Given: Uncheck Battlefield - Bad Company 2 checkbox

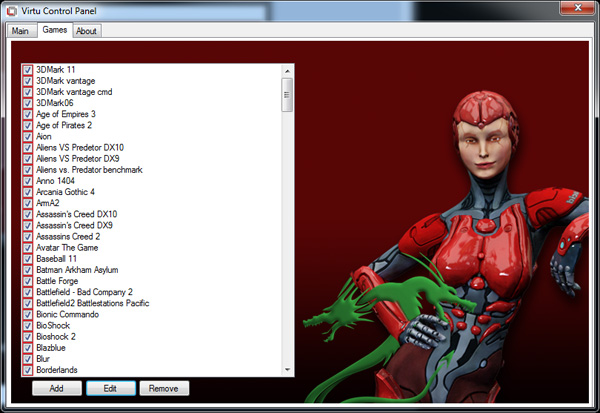Looking at the screenshot, I should click(x=28, y=292).
